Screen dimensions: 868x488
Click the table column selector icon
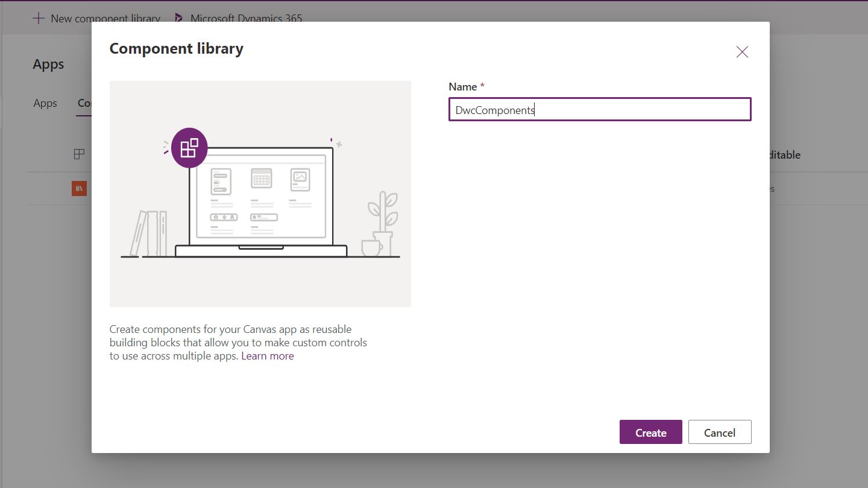point(79,154)
